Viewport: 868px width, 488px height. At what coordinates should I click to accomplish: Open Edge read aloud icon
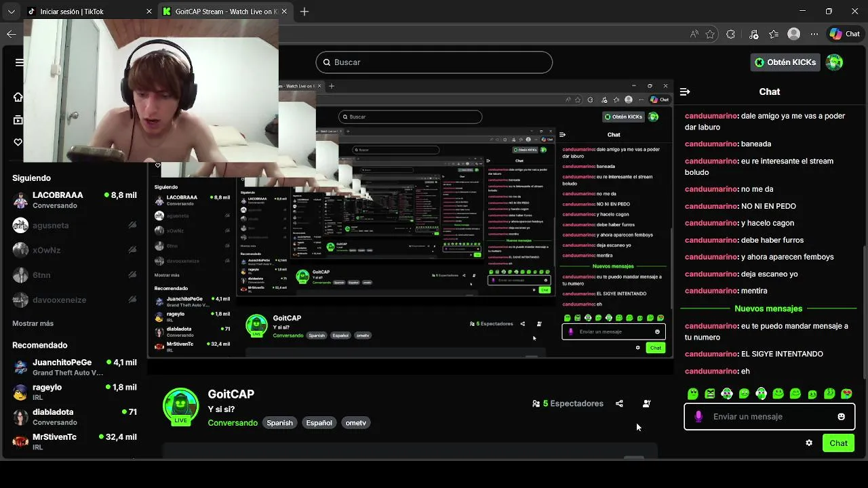pos(694,34)
